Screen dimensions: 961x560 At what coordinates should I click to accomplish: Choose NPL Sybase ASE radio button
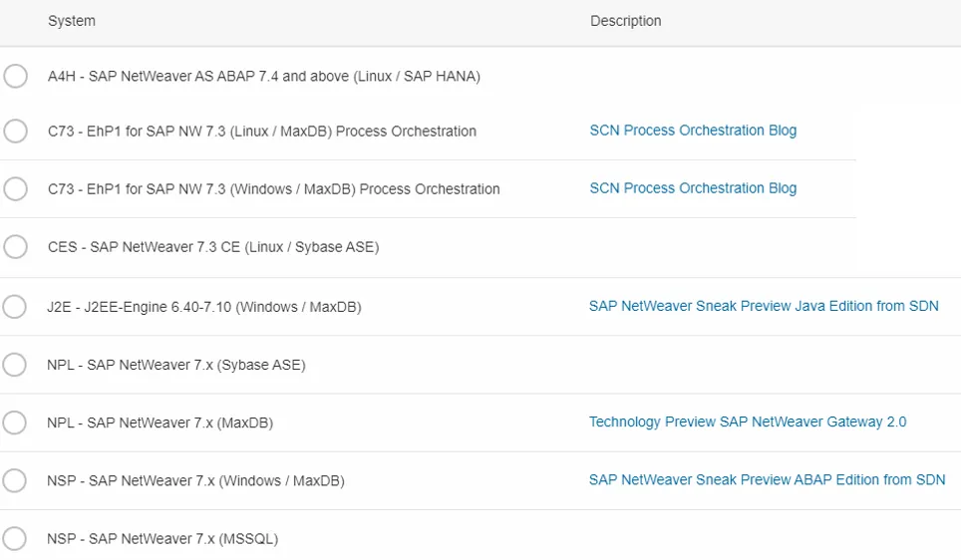(15, 365)
